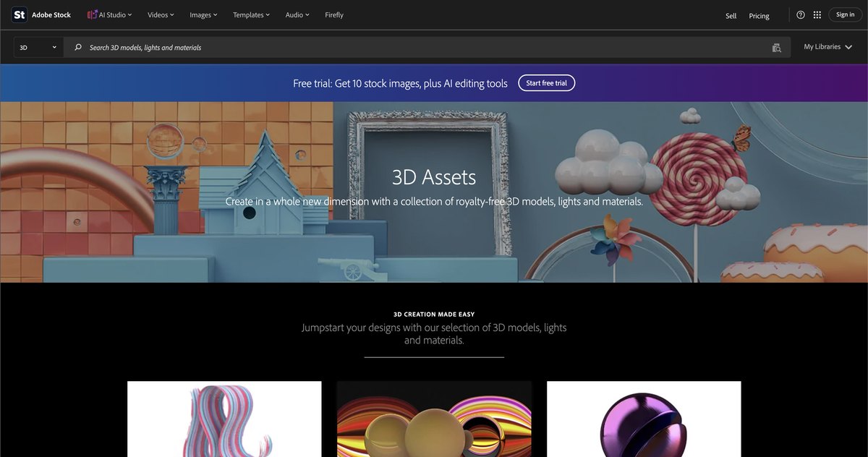Open the apps grid icon
The width and height of the screenshot is (868, 457).
[817, 14]
